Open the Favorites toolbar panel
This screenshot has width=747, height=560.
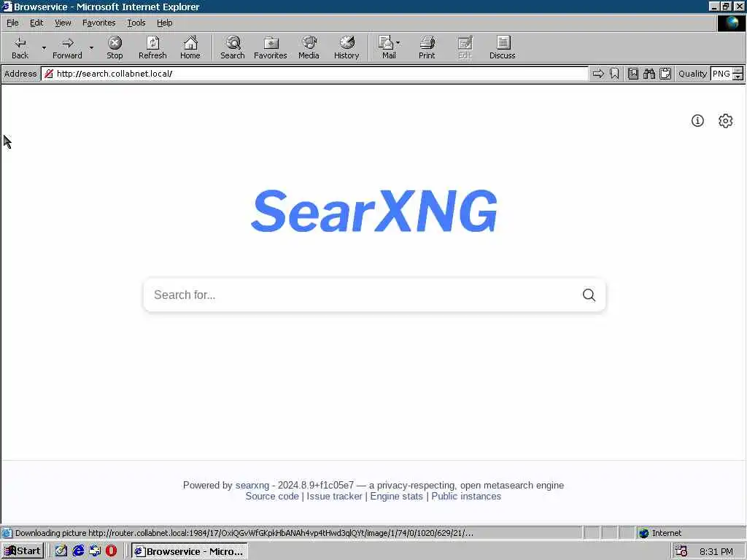tap(271, 47)
